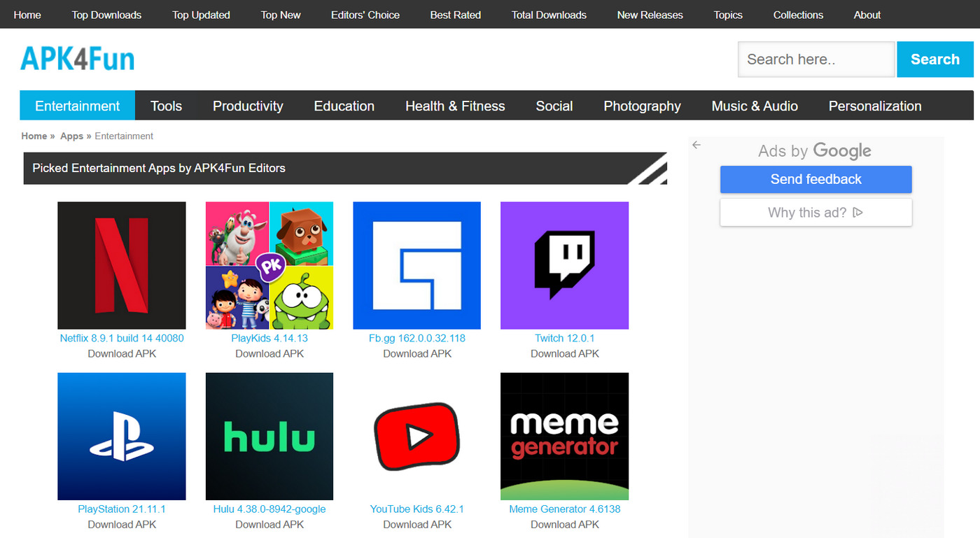
Task: Select the Health & Fitness category tab
Action: pos(455,106)
